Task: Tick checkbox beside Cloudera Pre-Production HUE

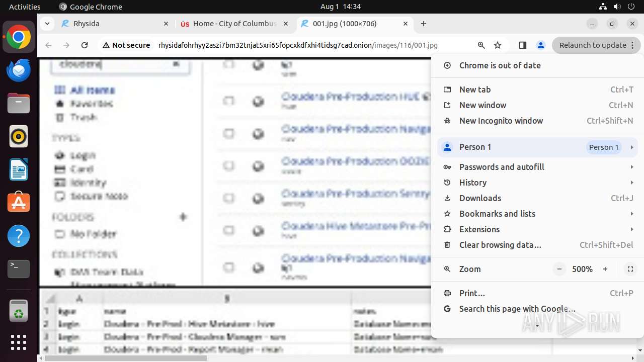Action: (229, 101)
